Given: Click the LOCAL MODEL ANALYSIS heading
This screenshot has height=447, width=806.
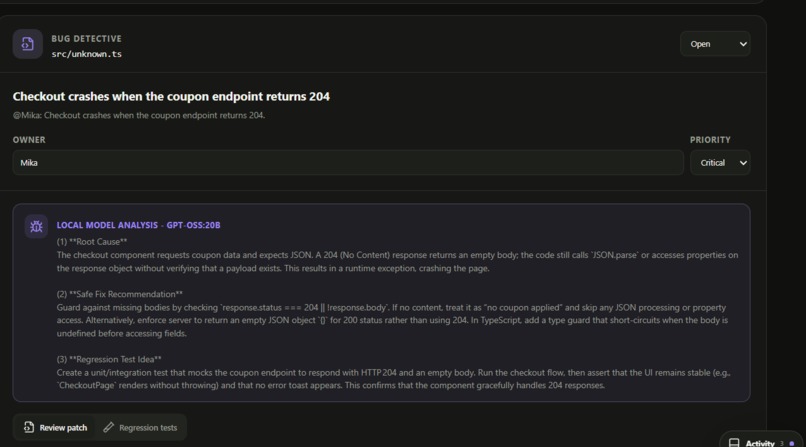Looking at the screenshot, I should tap(138, 225).
